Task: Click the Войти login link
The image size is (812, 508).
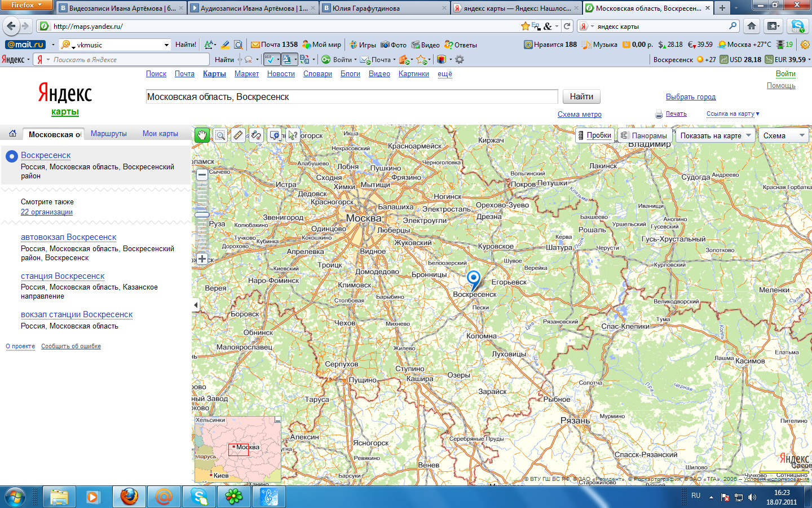Action: coord(785,73)
